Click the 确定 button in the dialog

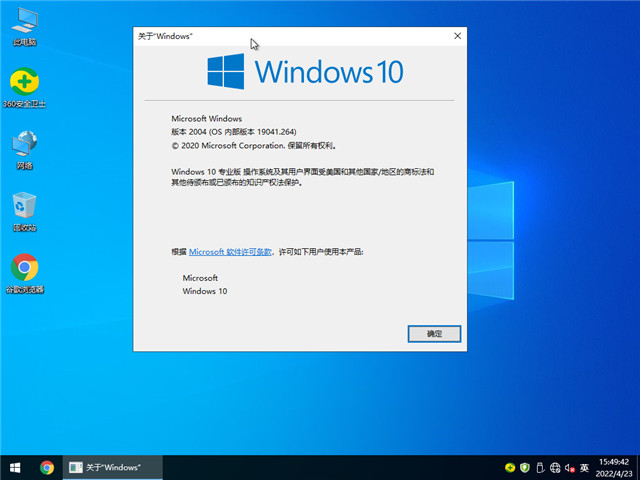(434, 333)
